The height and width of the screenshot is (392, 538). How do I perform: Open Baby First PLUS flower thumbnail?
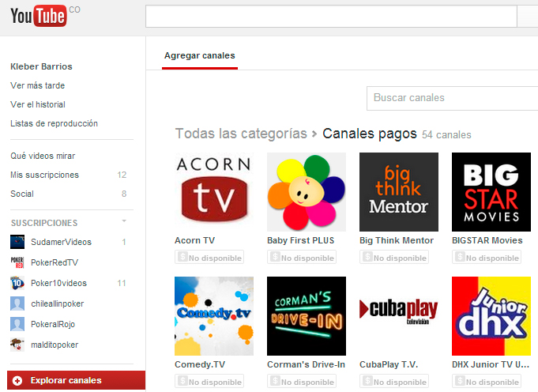[x=307, y=192]
